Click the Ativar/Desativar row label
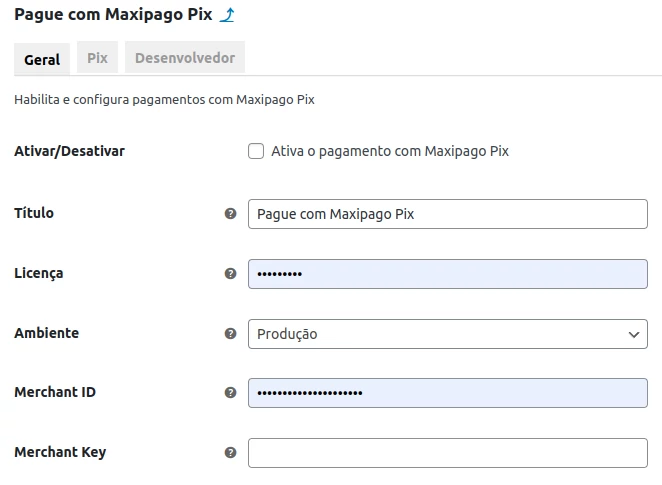 [x=69, y=152]
